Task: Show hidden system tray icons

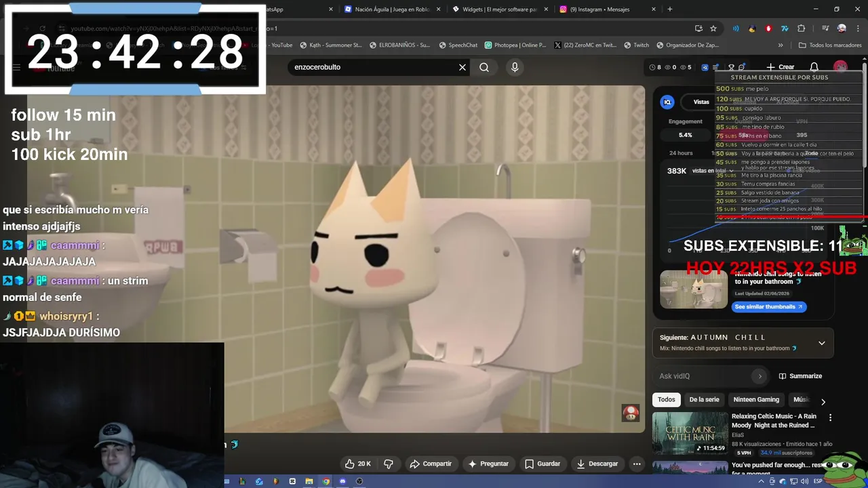Action: click(762, 481)
